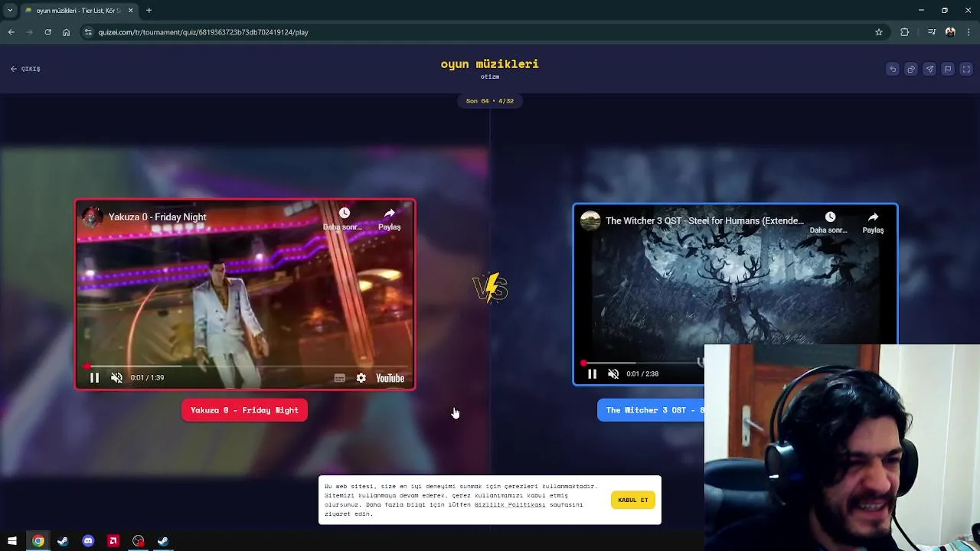Image resolution: width=980 pixels, height=551 pixels.
Task: Close the oyun müzikleri browser tab
Action: coord(130,11)
